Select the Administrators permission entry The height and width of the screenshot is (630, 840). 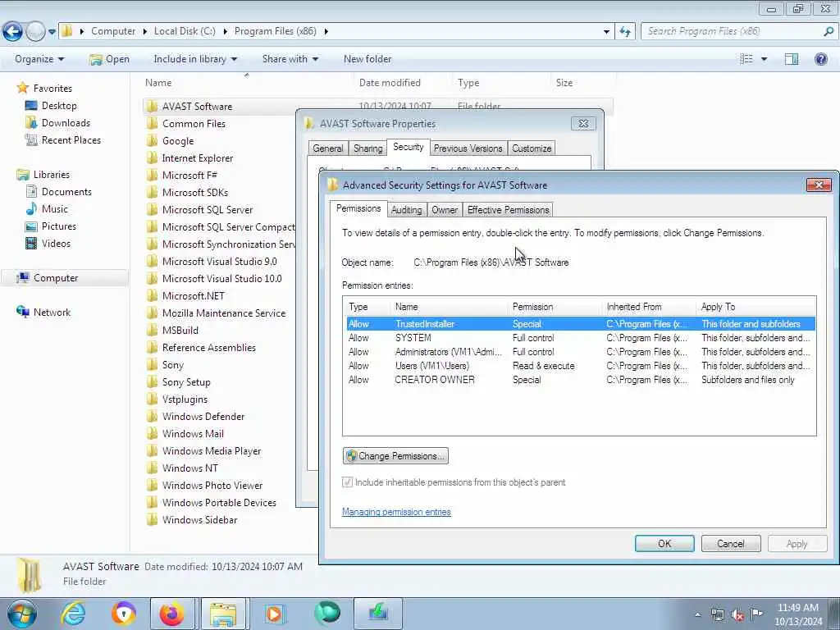tap(581, 352)
